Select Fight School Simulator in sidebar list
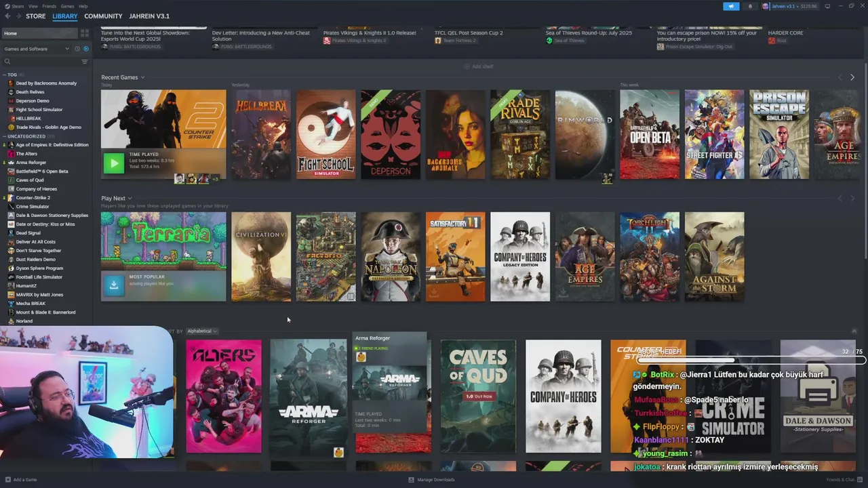 39,110
